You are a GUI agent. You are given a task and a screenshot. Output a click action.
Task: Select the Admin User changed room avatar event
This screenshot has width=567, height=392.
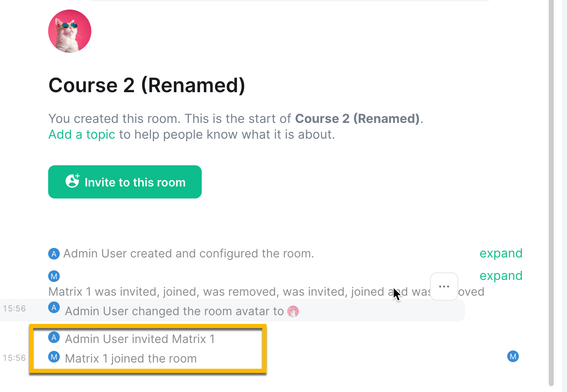click(232, 311)
